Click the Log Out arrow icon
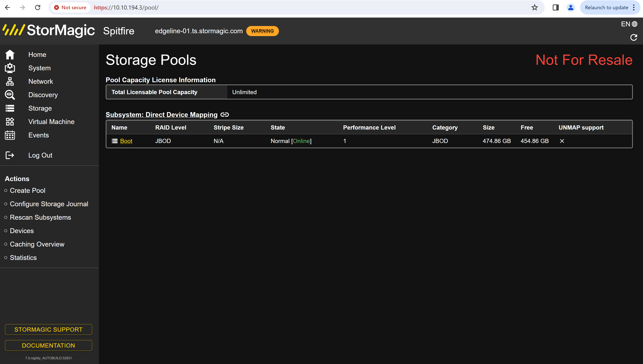The height and width of the screenshot is (364, 643). pos(10,155)
